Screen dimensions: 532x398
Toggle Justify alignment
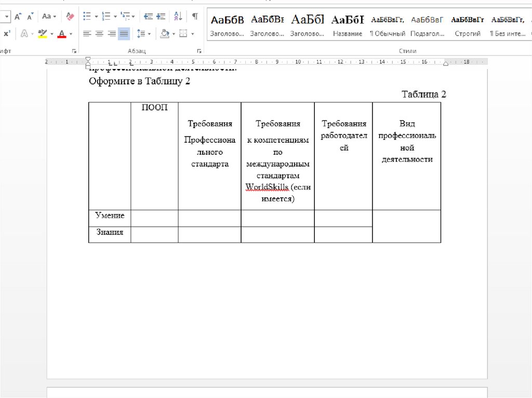(x=124, y=34)
